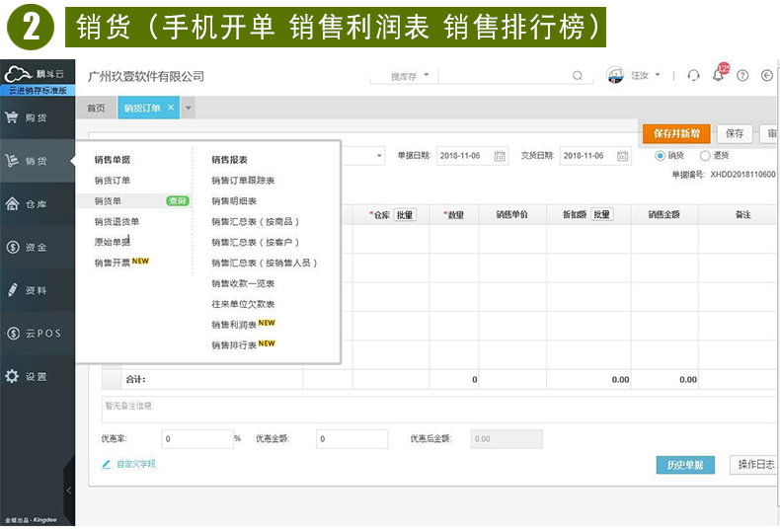This screenshot has height=532, width=780.
Task: Select the 退货 radio button
Action: coord(705,156)
